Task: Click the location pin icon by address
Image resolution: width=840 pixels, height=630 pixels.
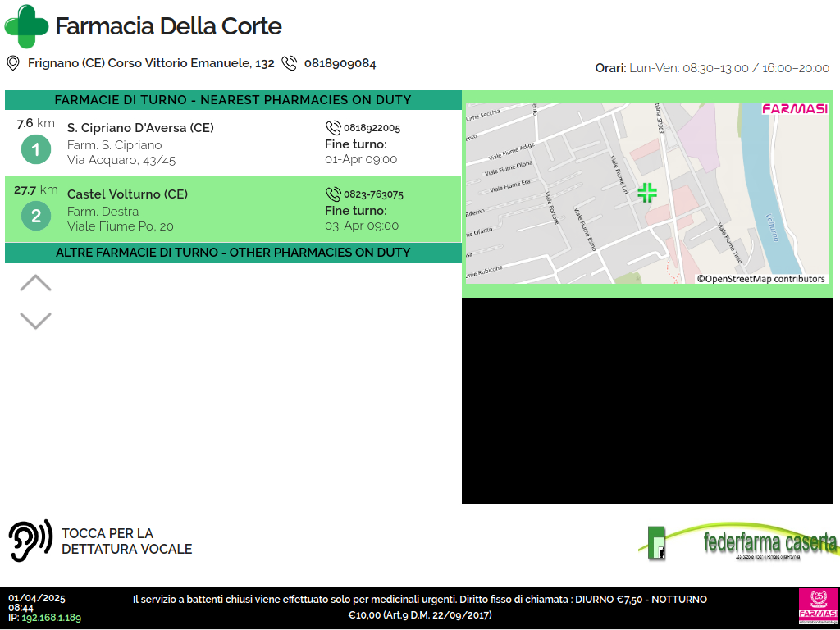Action: point(13,63)
